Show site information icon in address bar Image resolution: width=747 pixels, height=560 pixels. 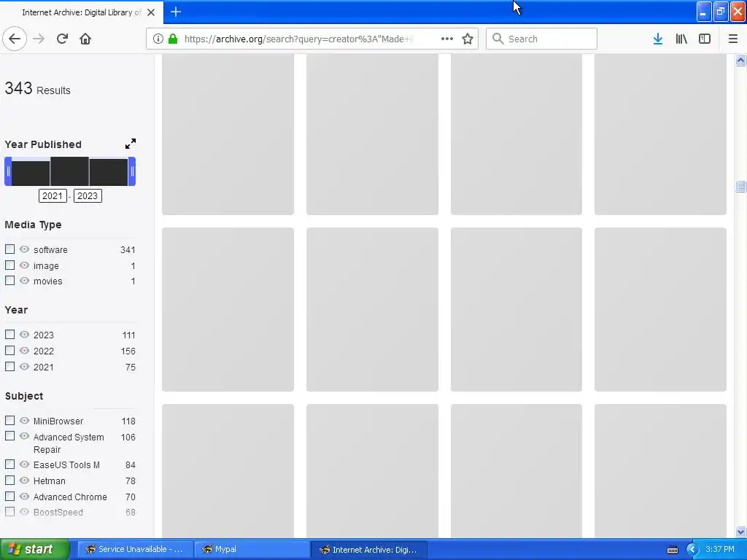pyautogui.click(x=158, y=39)
